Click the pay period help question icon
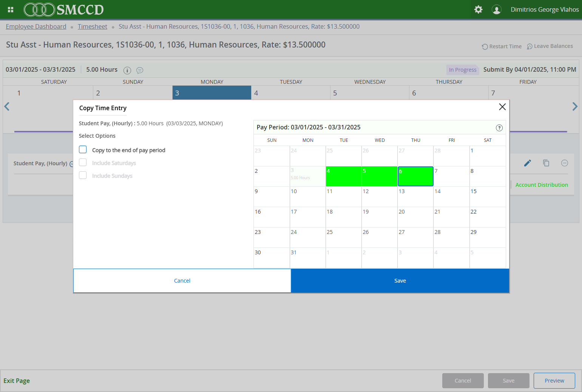This screenshot has height=392, width=582. [499, 128]
